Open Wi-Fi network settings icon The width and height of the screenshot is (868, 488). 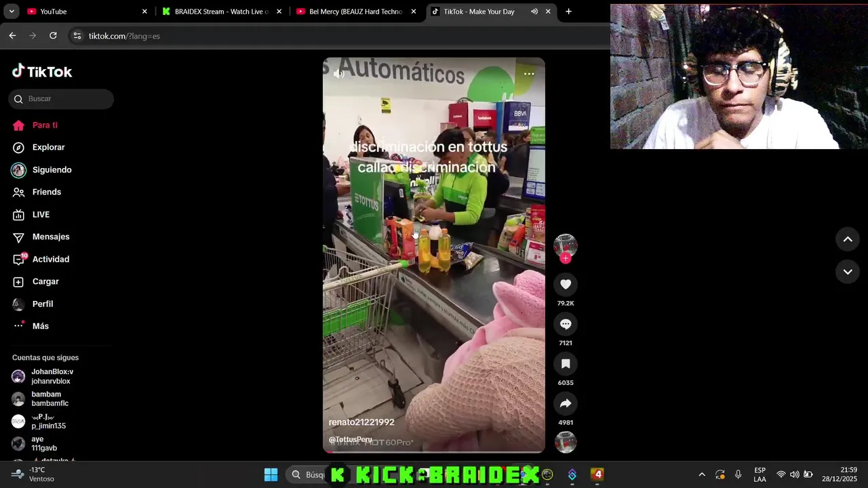pos(781,474)
